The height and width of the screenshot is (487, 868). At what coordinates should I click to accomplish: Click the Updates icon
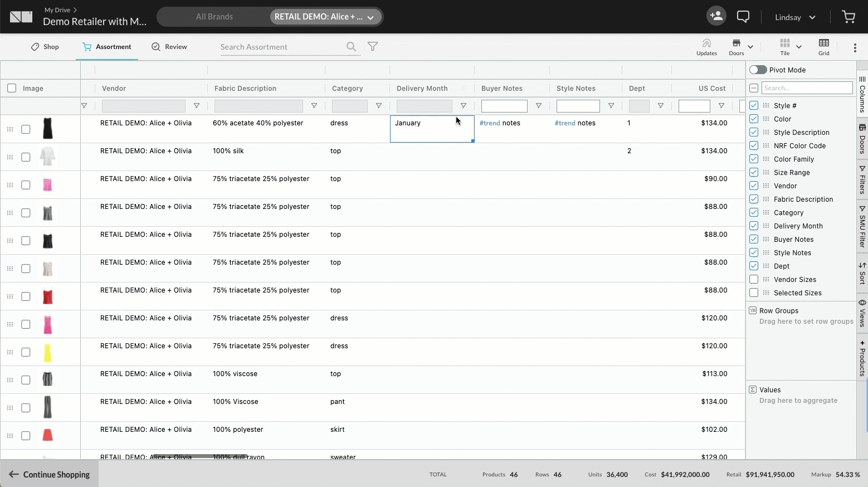(706, 47)
